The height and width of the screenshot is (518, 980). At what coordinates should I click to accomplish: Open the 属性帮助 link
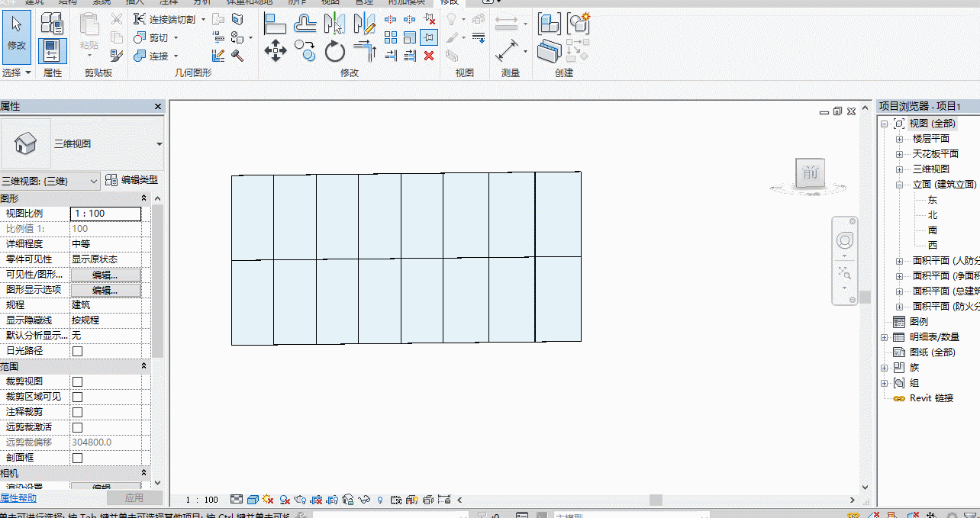pos(18,498)
